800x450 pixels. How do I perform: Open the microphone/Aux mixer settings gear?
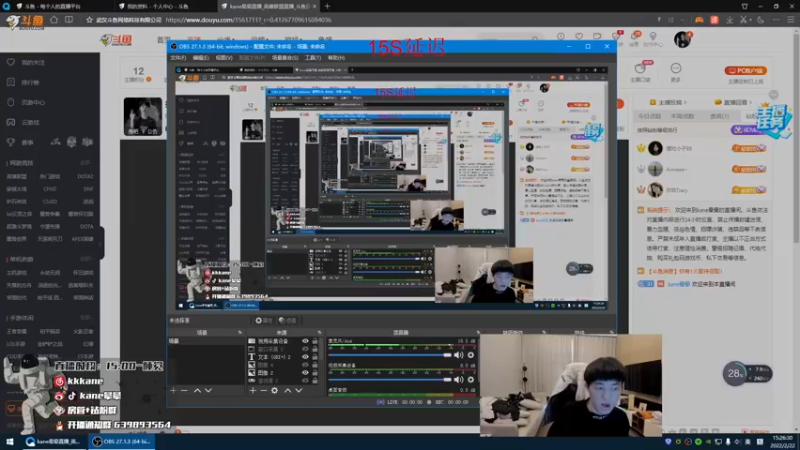click(470, 355)
